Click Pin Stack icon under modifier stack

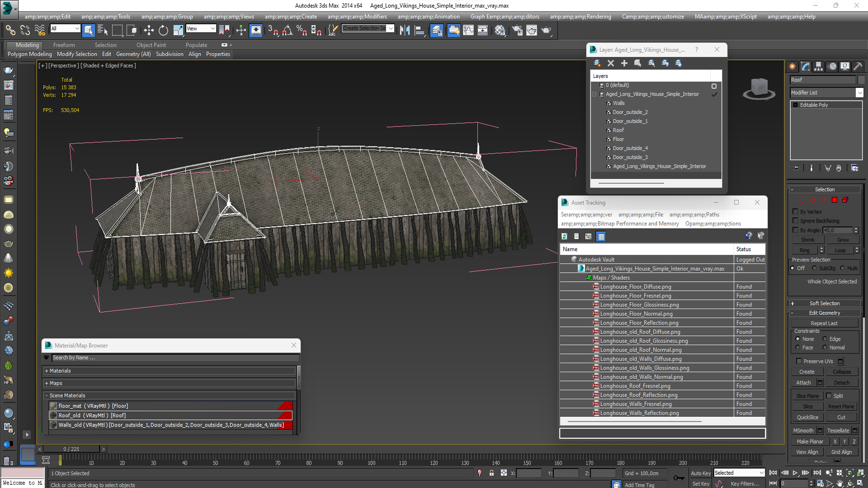(x=796, y=168)
